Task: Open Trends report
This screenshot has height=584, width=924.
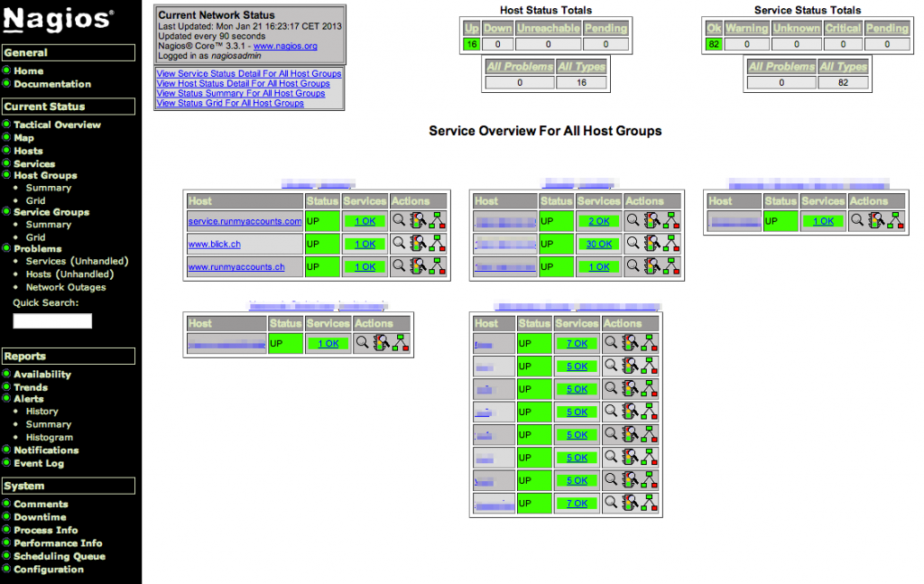Action: point(31,387)
